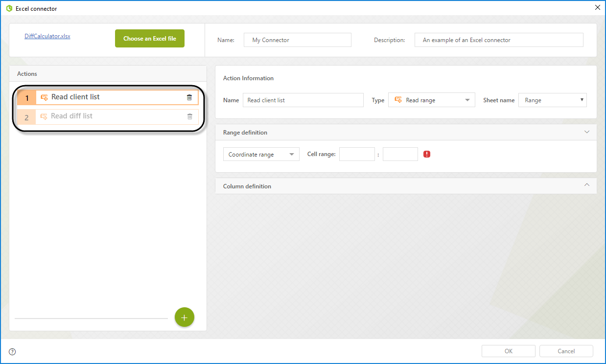Click the Excel connector title bar logo
The height and width of the screenshot is (364, 606).
(x=9, y=8)
